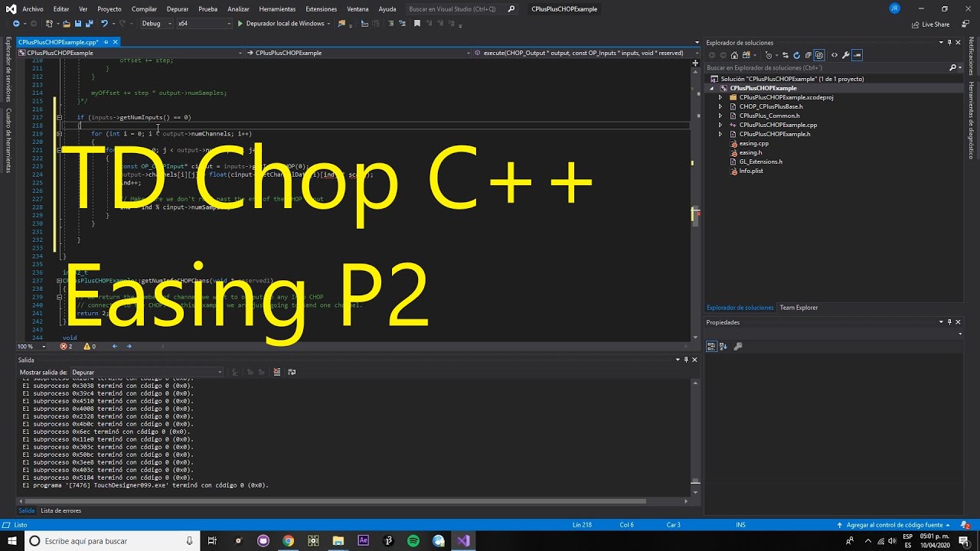
Task: Click categorized view icon in Propiedades
Action: (711, 346)
